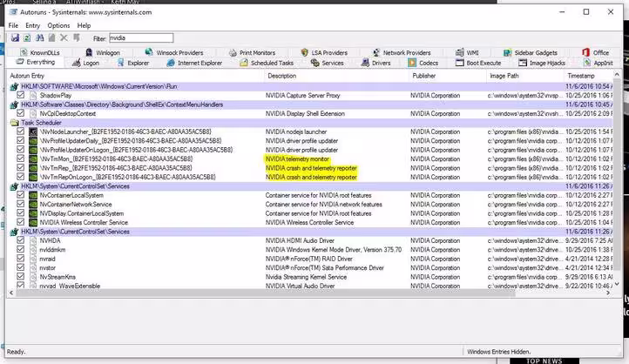Sort by the Description column header
Image resolution: width=629 pixels, height=364 pixels.
337,76
